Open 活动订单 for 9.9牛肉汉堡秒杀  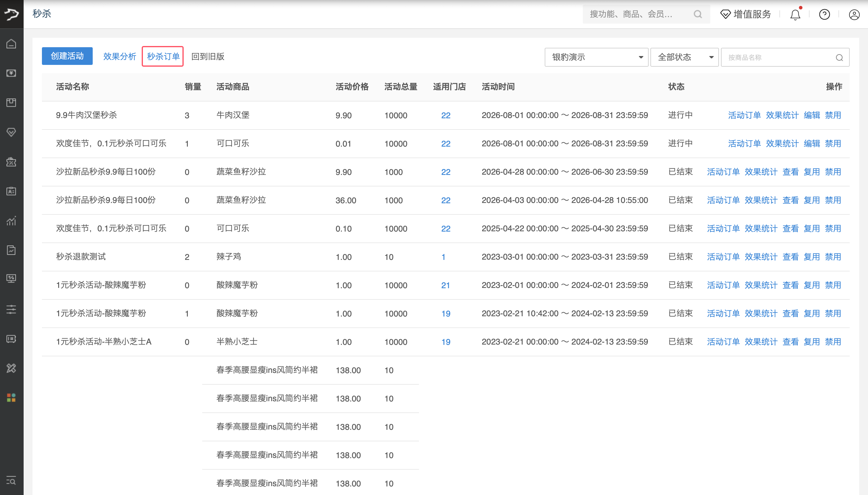pyautogui.click(x=744, y=115)
